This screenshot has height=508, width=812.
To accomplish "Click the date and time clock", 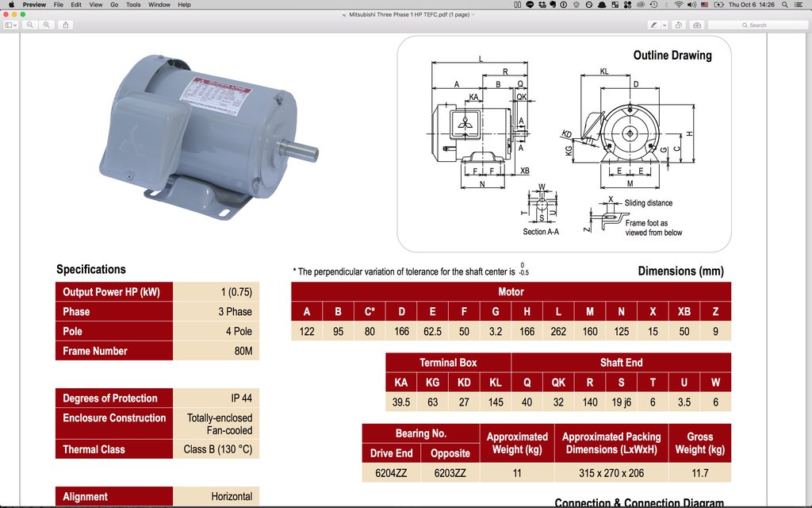I will point(750,5).
